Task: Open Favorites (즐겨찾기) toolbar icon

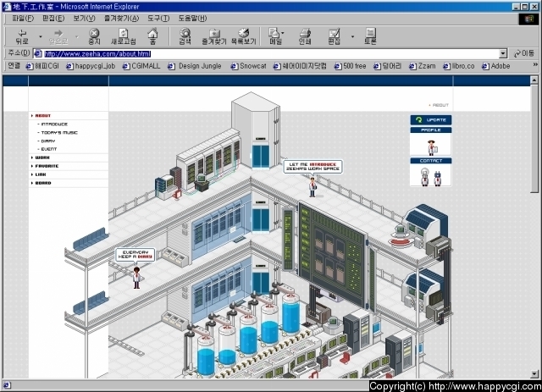Action: [x=214, y=36]
